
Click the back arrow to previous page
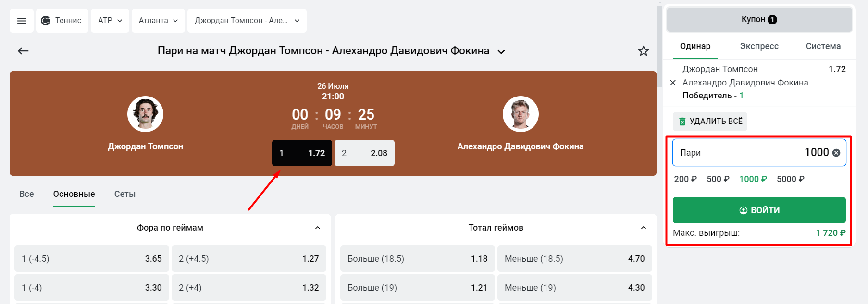23,51
